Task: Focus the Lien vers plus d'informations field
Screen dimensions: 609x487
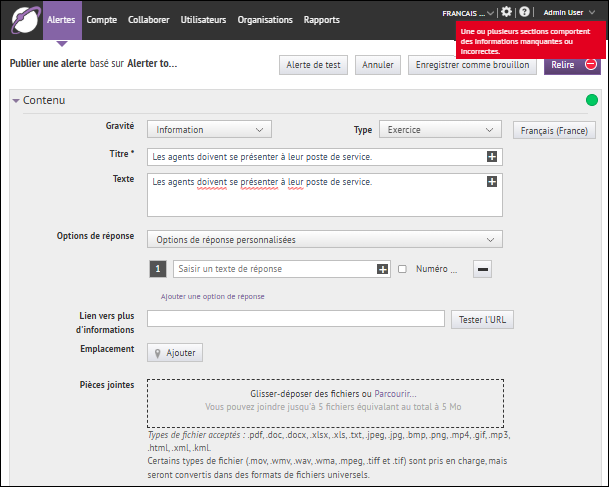Action: coord(296,318)
